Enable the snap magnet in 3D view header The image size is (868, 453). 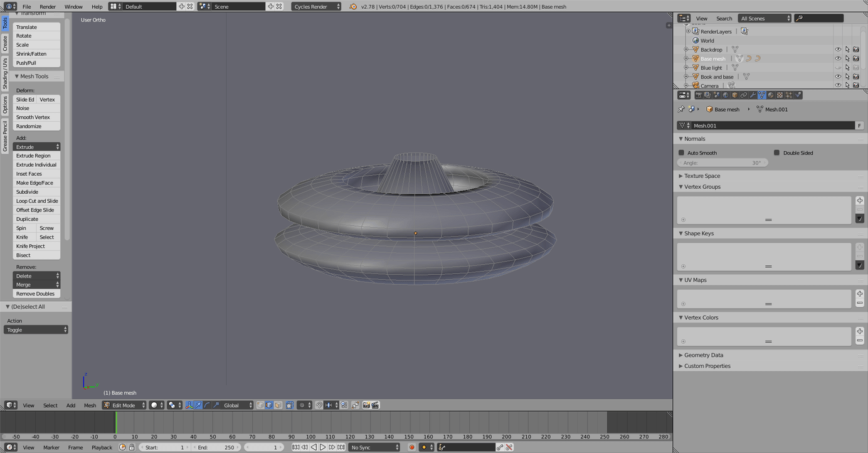coord(319,405)
